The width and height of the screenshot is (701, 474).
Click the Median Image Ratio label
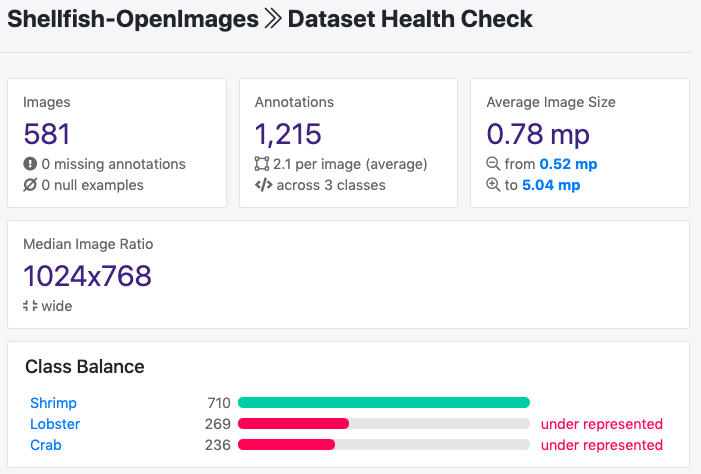pos(88,244)
